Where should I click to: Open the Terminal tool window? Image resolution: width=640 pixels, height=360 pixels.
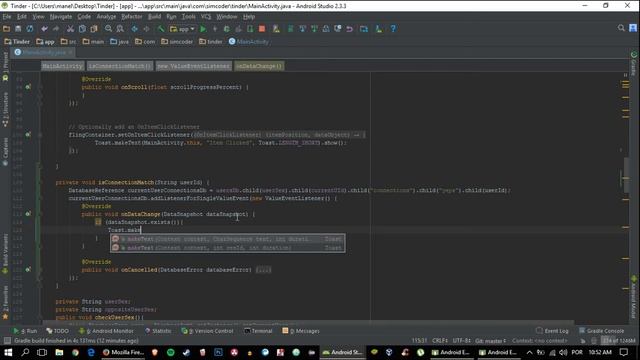pyautogui.click(x=258, y=331)
